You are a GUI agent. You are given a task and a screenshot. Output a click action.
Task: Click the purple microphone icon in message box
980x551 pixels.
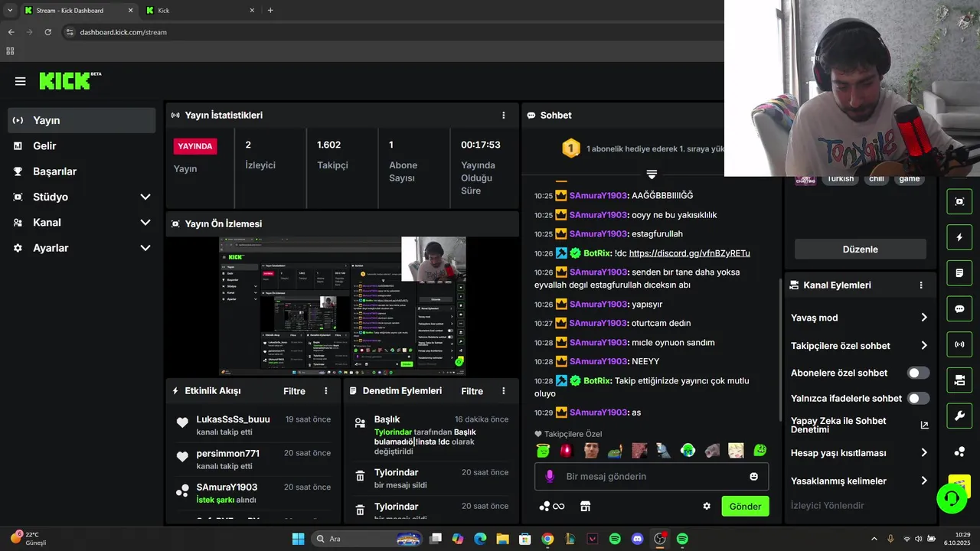pos(549,477)
